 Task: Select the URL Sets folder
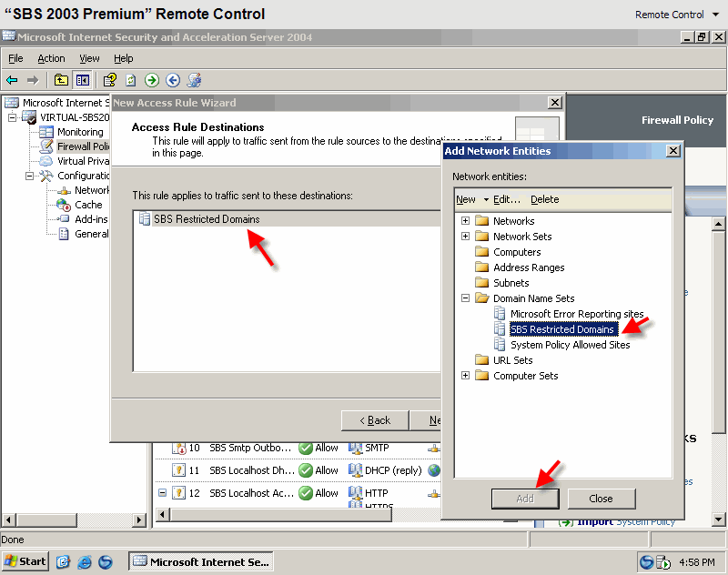pos(512,360)
